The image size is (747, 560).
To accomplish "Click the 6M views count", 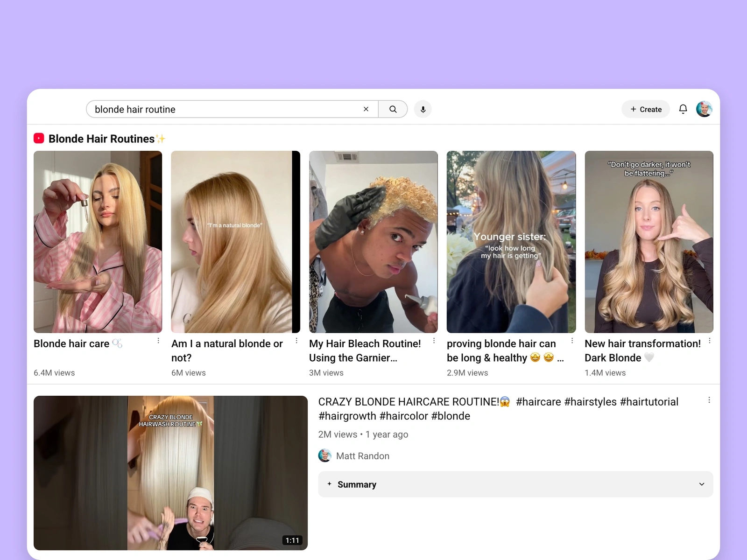I will 189,373.
